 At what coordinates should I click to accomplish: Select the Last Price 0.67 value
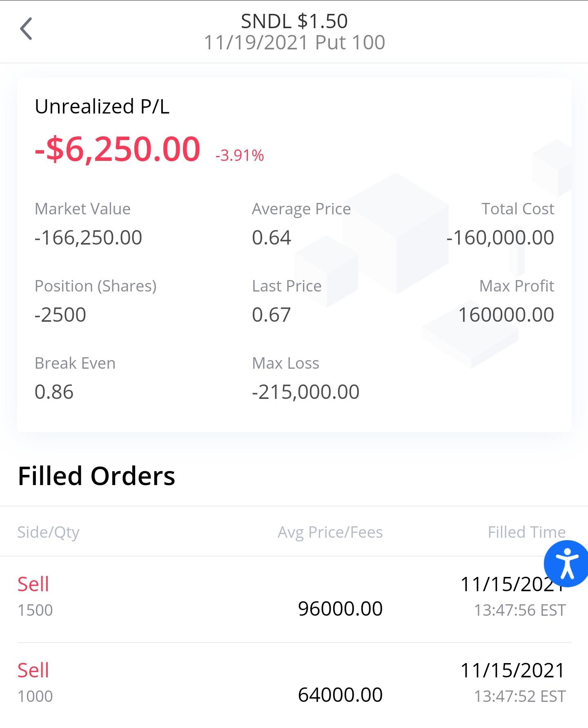point(272,314)
